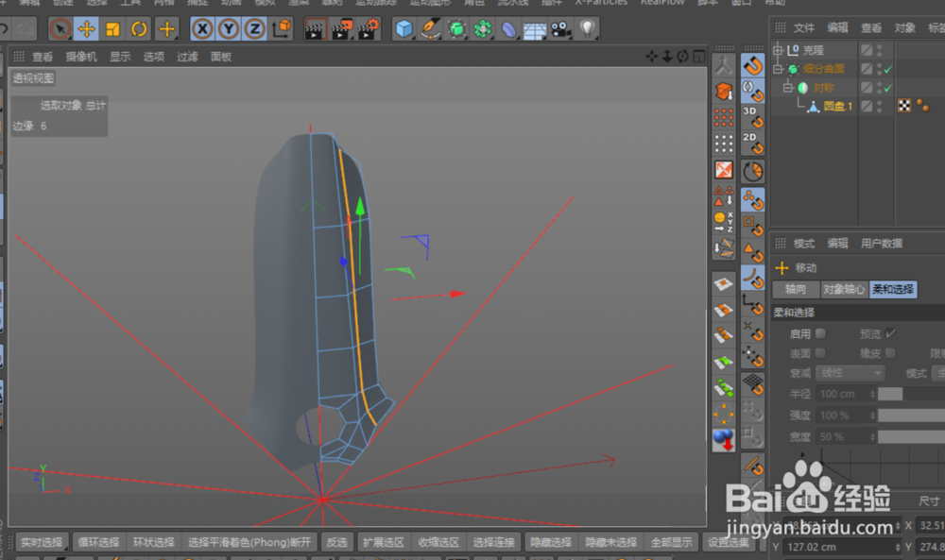Click the 循环选择 button
Image resolution: width=945 pixels, height=560 pixels.
[99, 543]
